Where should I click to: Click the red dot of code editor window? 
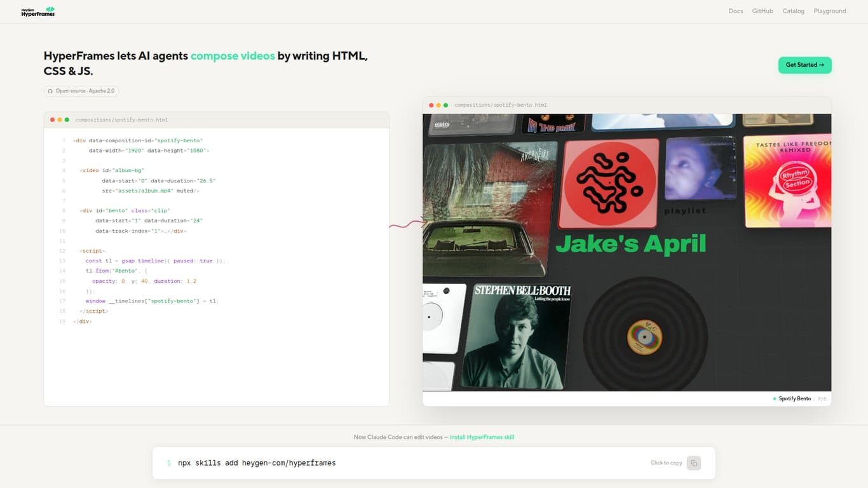[53, 119]
